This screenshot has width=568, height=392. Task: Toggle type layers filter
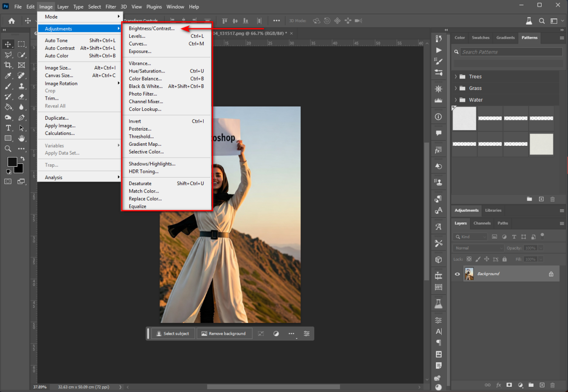point(514,236)
